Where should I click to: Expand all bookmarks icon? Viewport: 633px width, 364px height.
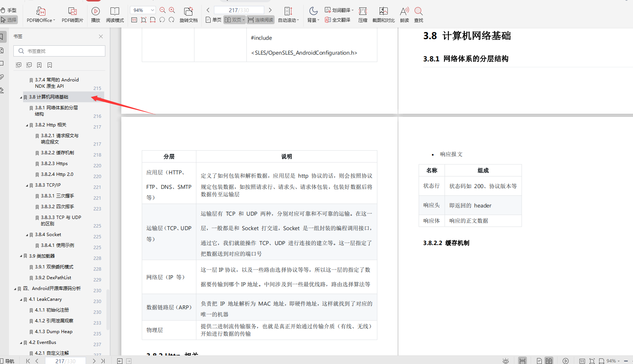click(19, 65)
